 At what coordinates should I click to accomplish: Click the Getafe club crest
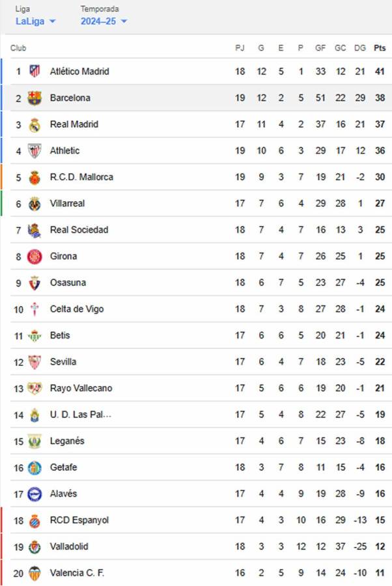[36, 467]
